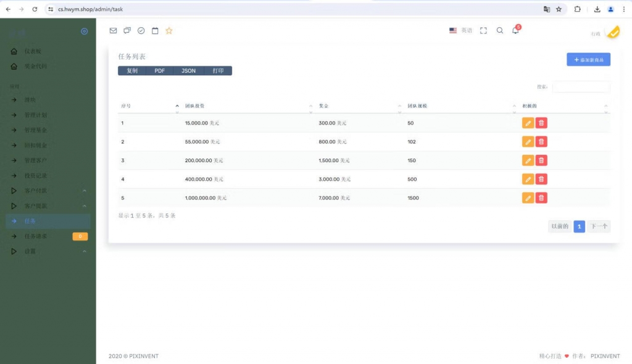Open 管理计划 in the sidebar
Image resolution: width=632 pixels, height=364 pixels.
[48, 115]
